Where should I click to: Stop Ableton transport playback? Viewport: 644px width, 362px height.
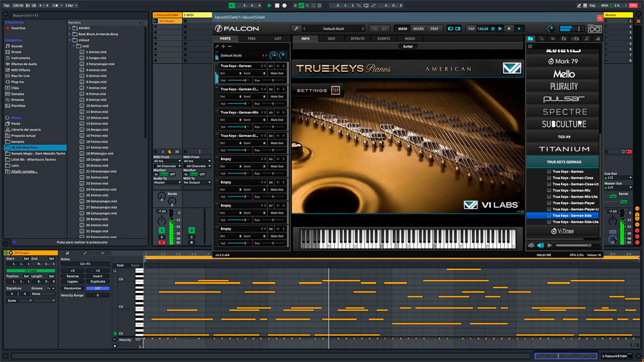click(x=277, y=5)
